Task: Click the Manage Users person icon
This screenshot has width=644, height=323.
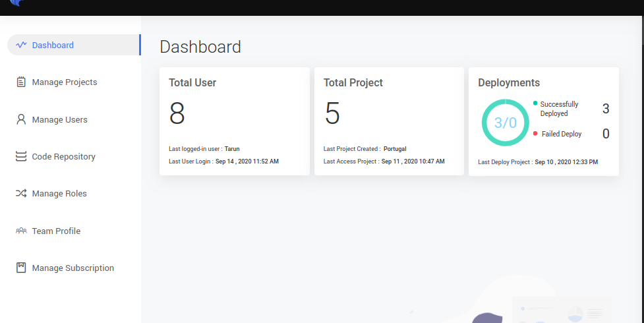Action: coord(21,120)
